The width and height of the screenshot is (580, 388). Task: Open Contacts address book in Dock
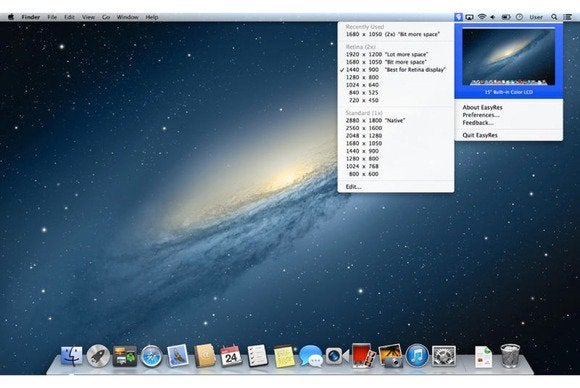pyautogui.click(x=205, y=355)
